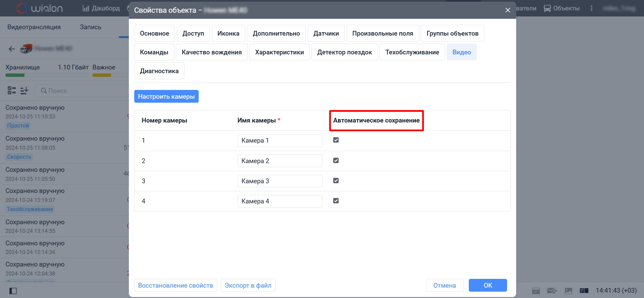Image resolution: width=644 pixels, height=298 pixels.
Task: Click the Поиск search field in left panel
Action: [x=82, y=91]
